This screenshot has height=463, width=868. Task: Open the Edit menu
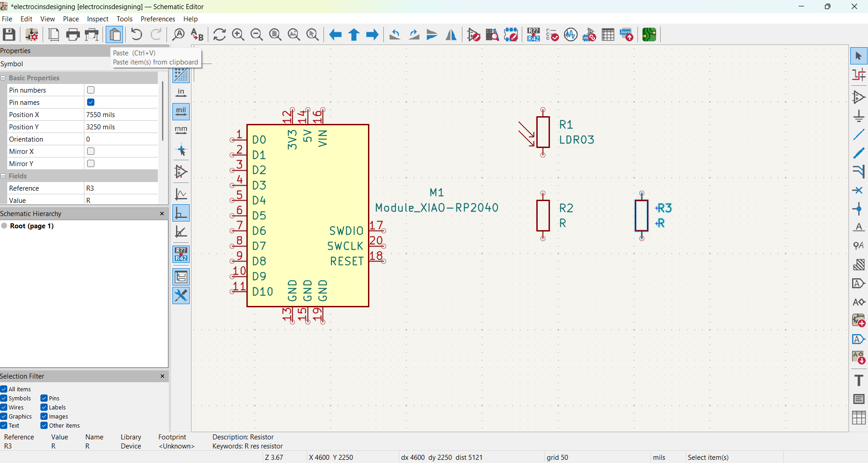[26, 19]
